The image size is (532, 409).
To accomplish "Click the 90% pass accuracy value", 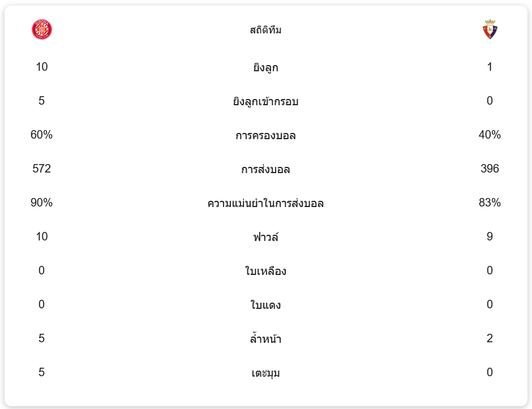I will pos(42,203).
